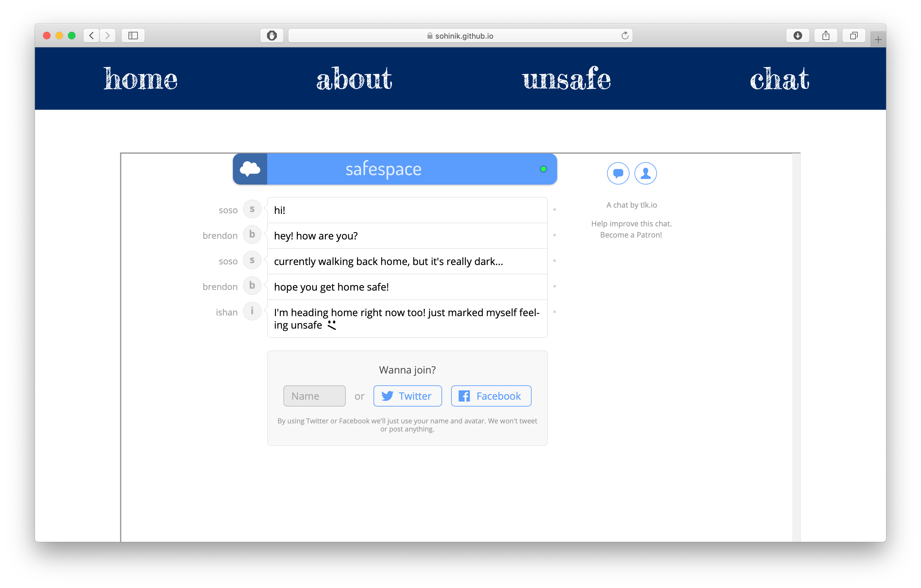Sign in with the Twitter button
This screenshot has height=588, width=921.
pos(407,396)
